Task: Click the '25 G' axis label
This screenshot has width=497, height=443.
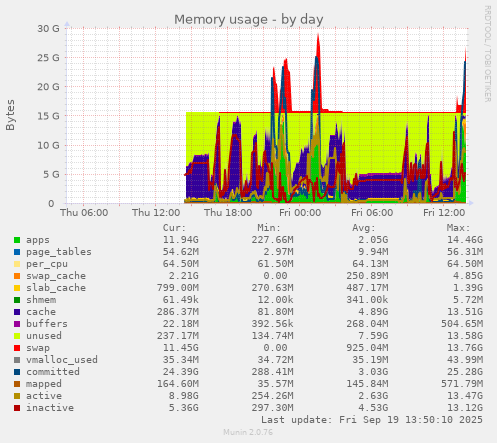Action: 48,58
